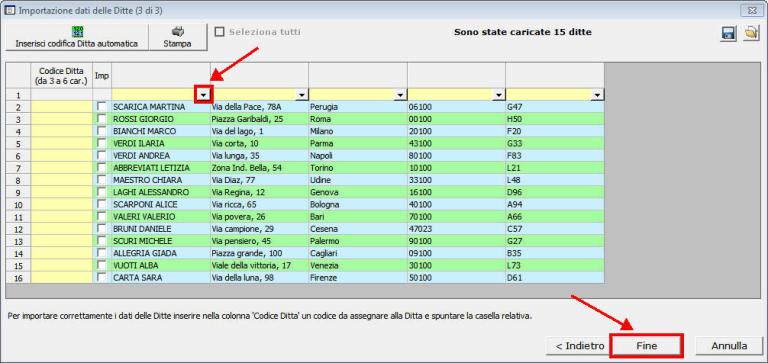The image size is (768, 363).
Task: Check the import box for CARTA SARA
Action: (x=101, y=277)
